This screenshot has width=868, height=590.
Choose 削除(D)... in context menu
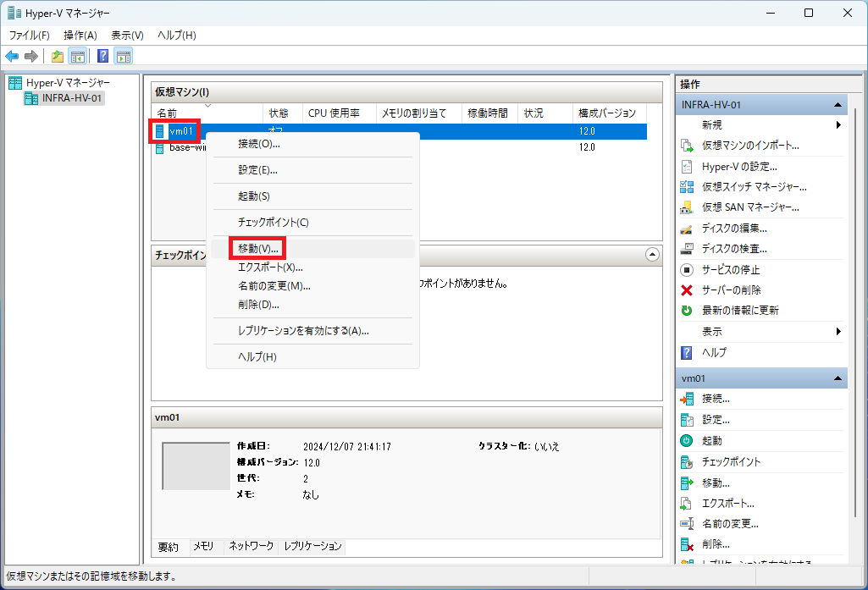coord(312,305)
